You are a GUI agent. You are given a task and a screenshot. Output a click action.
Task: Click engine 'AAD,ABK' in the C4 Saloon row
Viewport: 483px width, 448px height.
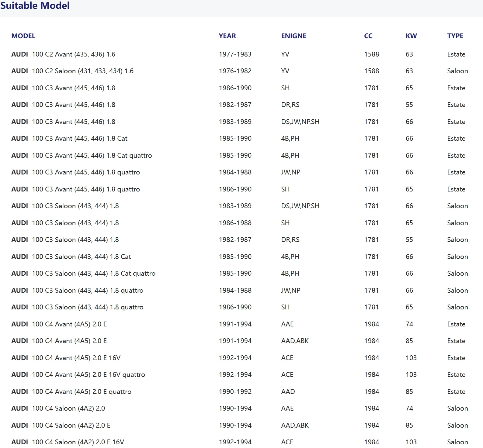(x=295, y=425)
